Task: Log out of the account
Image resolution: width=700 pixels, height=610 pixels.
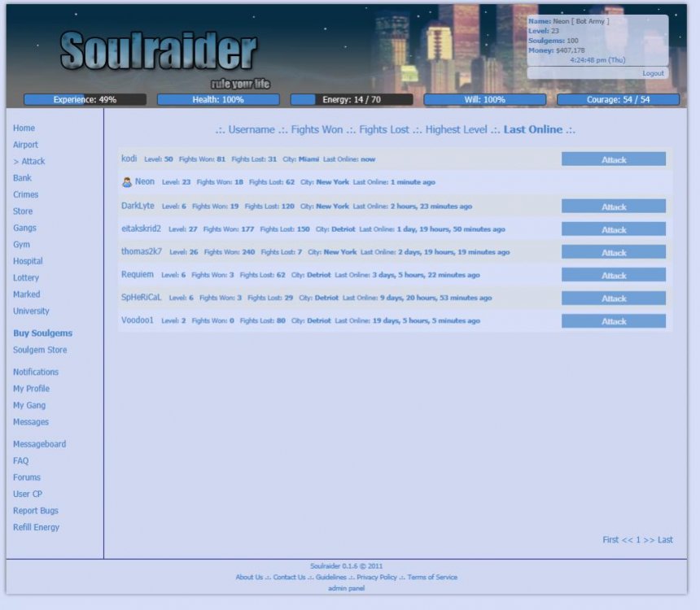Action: (653, 73)
